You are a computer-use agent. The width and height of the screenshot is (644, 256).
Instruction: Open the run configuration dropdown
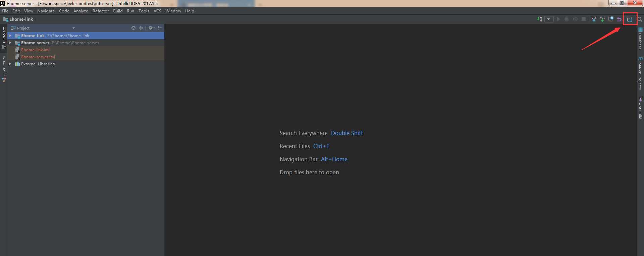tap(549, 19)
